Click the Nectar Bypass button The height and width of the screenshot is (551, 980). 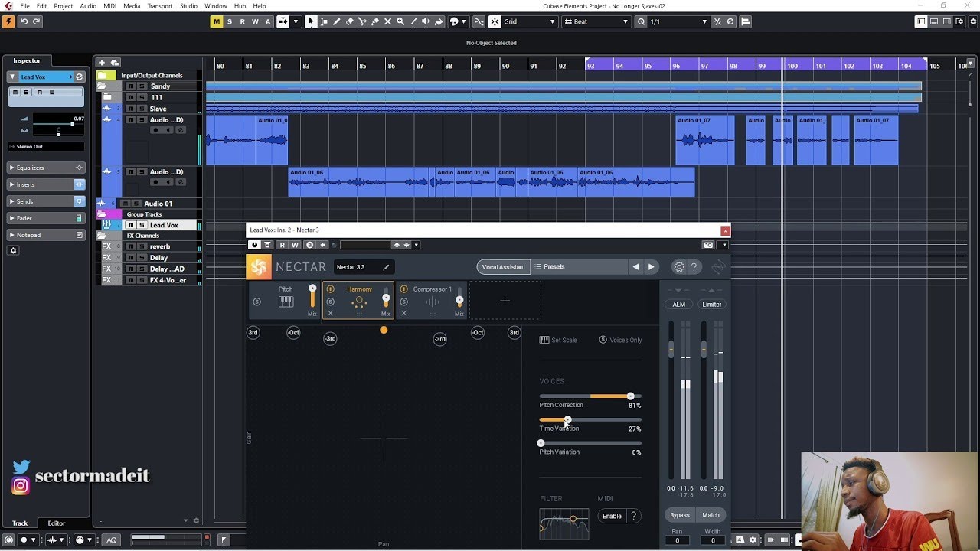point(680,515)
